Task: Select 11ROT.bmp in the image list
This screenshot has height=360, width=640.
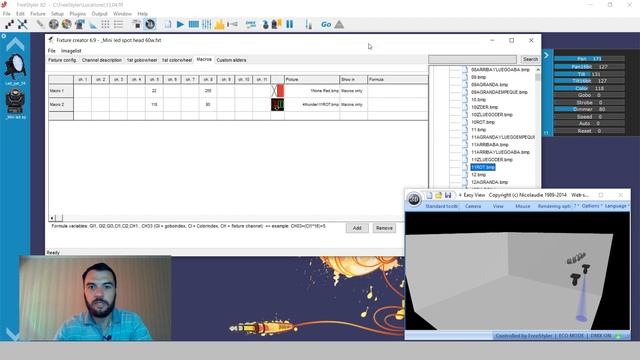Action: [x=483, y=167]
